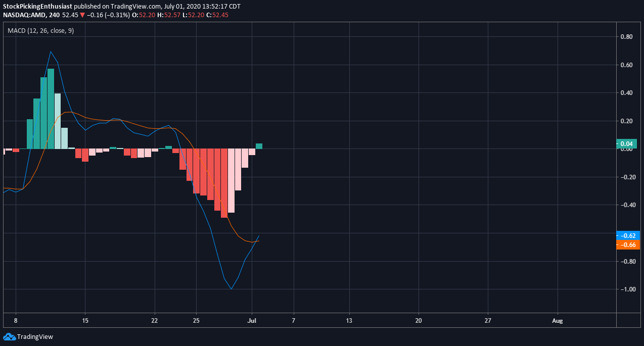644x346 pixels.
Task: Click the 27 date label on time axis
Action: point(488,321)
